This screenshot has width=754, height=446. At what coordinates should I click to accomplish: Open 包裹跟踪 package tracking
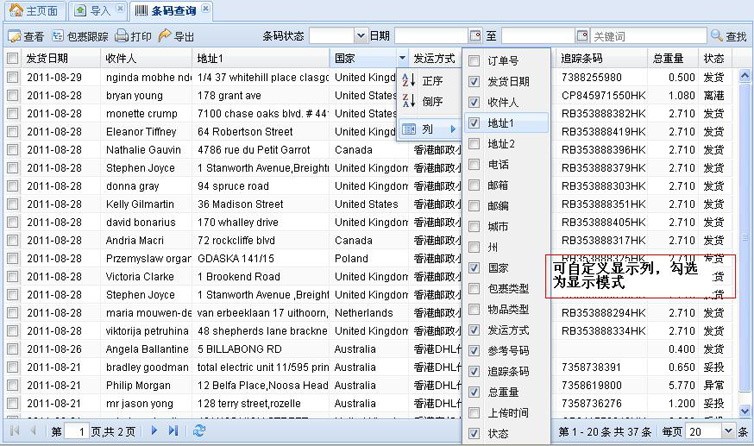tap(80, 37)
